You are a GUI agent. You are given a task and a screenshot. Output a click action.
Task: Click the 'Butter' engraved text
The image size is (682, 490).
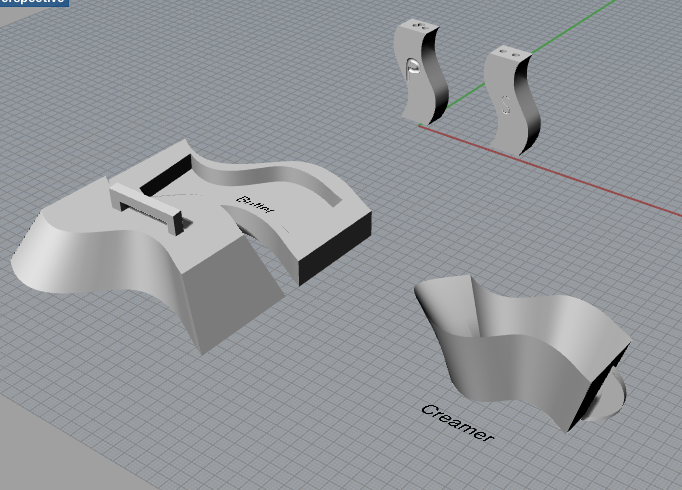(x=256, y=205)
